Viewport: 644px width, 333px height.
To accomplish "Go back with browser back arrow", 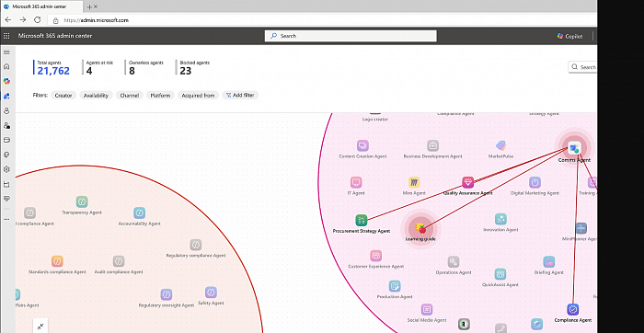I will click(x=8, y=19).
